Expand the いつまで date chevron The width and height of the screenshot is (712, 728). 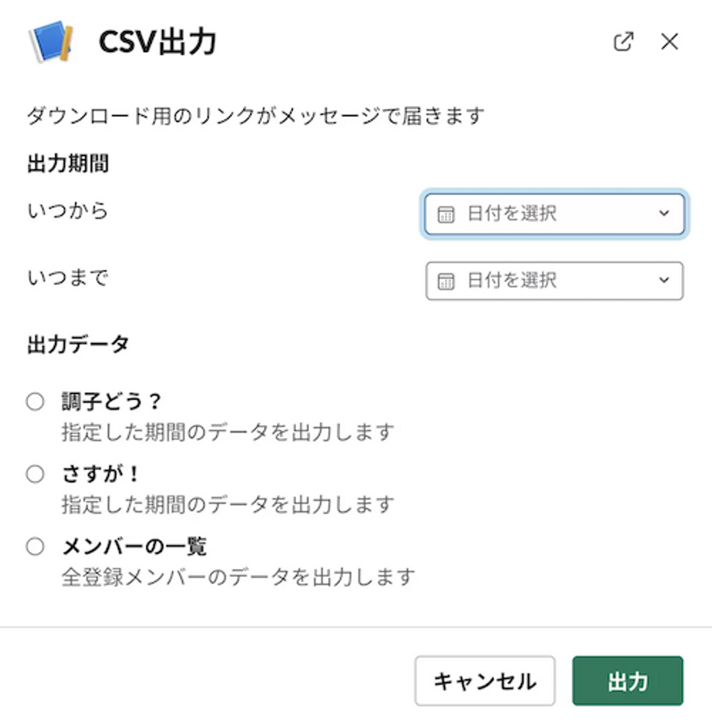coord(664,280)
